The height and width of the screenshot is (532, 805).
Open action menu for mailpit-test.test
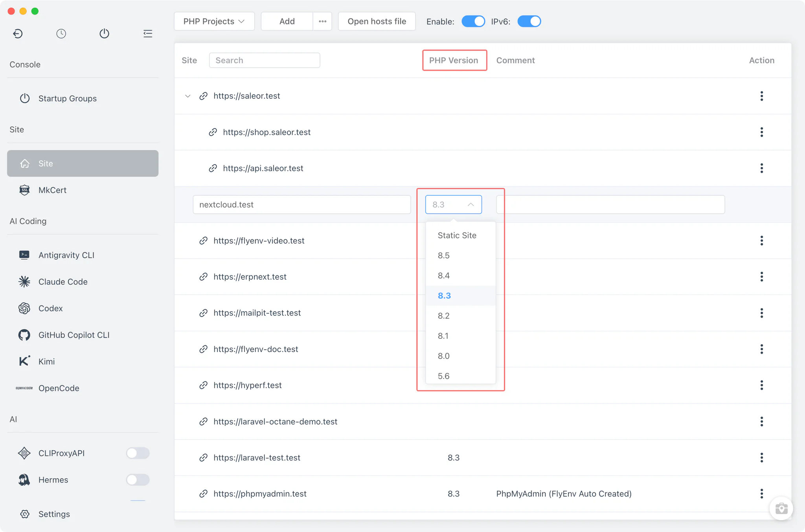761,313
